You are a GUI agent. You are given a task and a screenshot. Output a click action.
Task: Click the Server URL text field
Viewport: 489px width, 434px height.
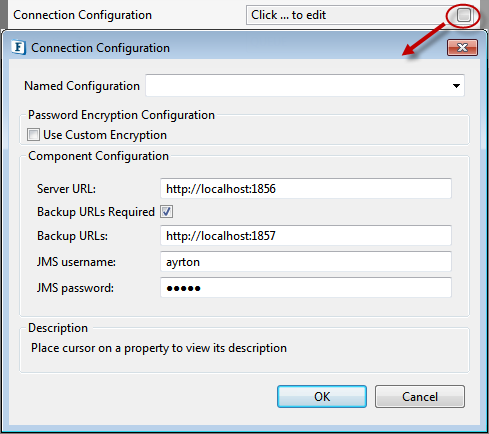coord(306,189)
